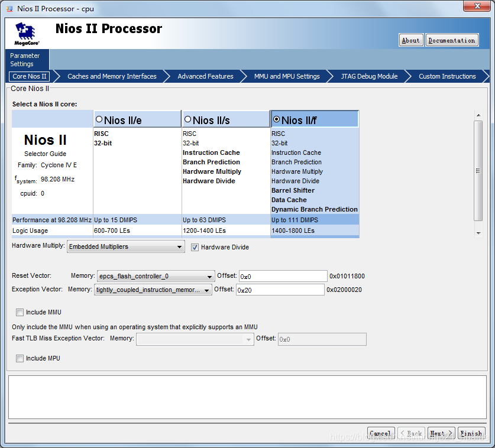The height and width of the screenshot is (448, 495).
Task: Open the Advanced Features tab
Action: pos(205,76)
